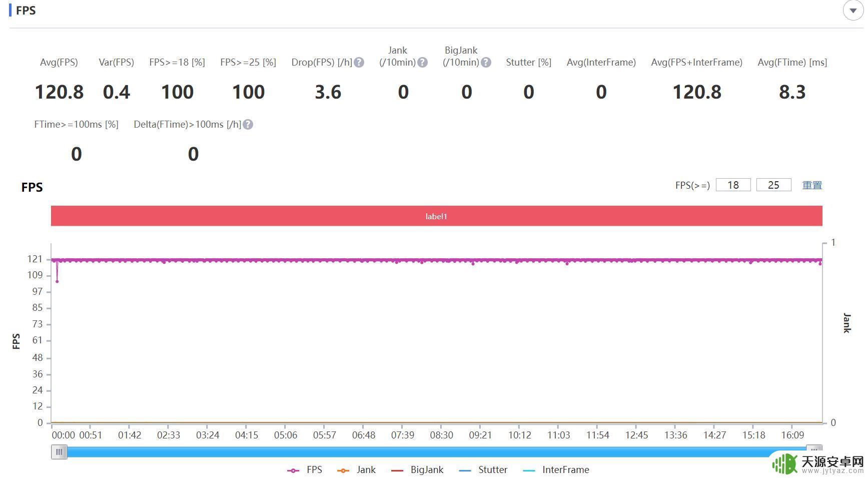Click the FPS>=18 [%] label

[x=177, y=63]
